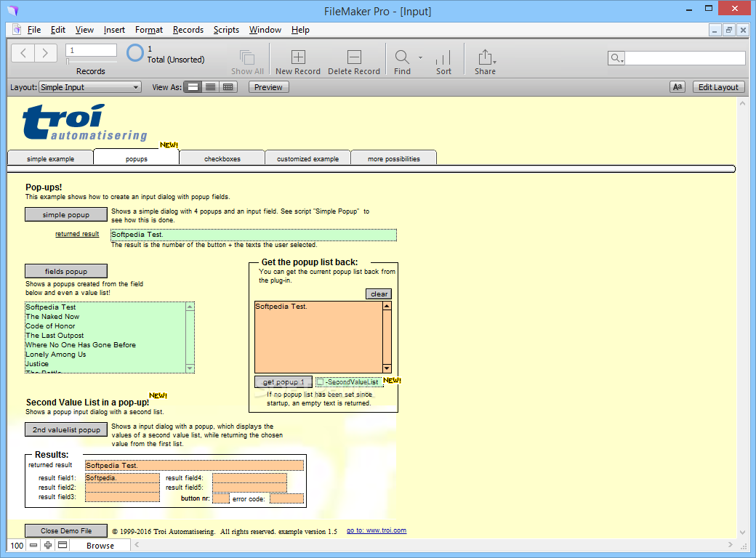The width and height of the screenshot is (756, 558).
Task: Expand the Find options arrow
Action: [x=420, y=57]
